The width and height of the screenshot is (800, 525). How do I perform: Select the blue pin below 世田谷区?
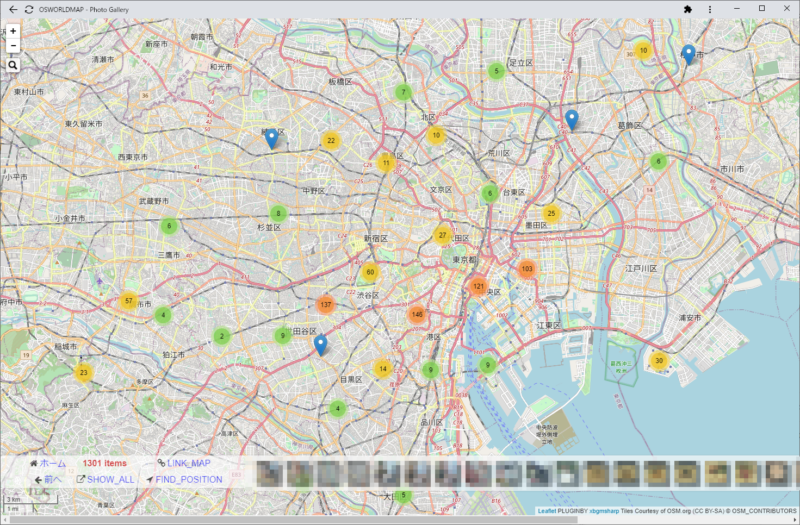(x=320, y=345)
